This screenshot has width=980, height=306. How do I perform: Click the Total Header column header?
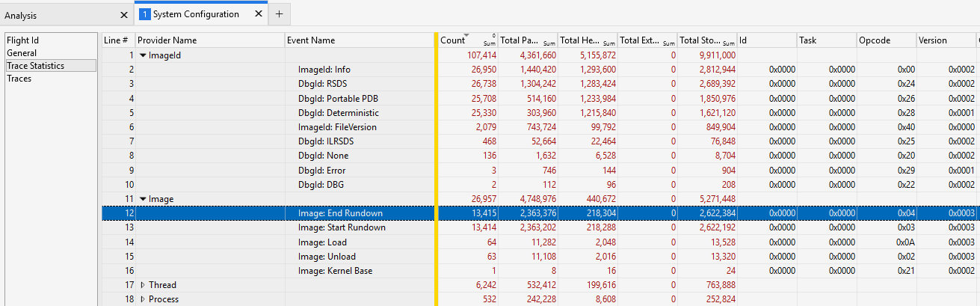click(587, 40)
